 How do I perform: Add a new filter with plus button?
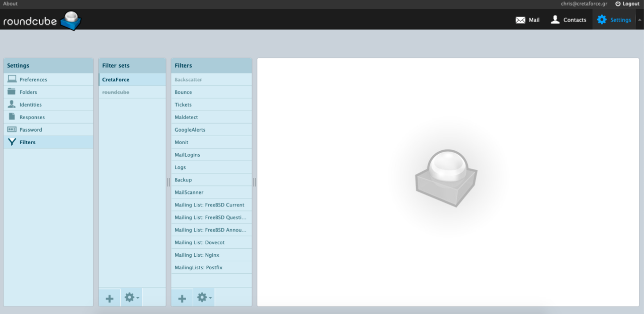coord(182,298)
